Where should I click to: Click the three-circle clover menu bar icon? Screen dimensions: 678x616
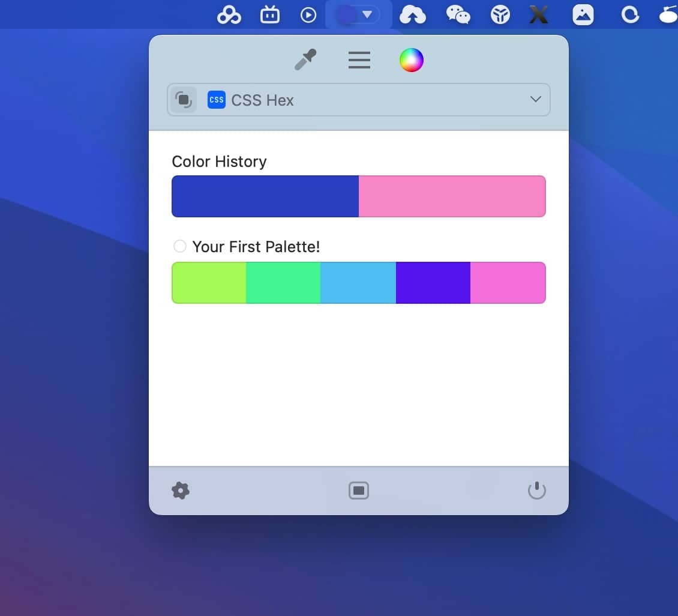(229, 15)
